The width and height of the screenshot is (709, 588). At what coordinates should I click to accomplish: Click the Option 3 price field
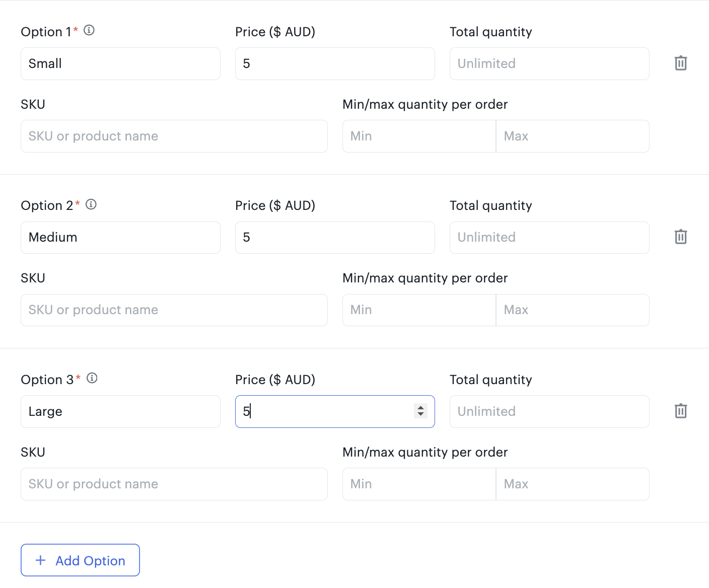[335, 411]
